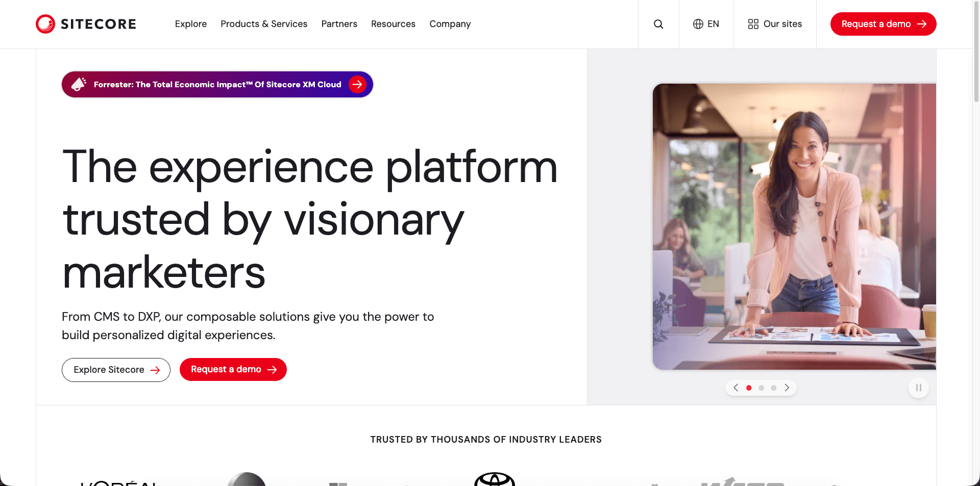Open the Company menu item

450,24
